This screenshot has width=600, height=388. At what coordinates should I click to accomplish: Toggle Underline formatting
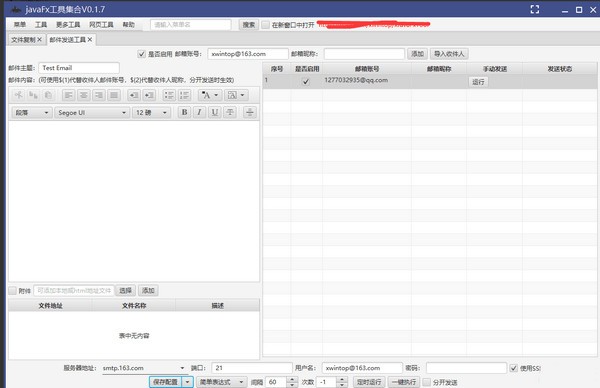point(215,112)
